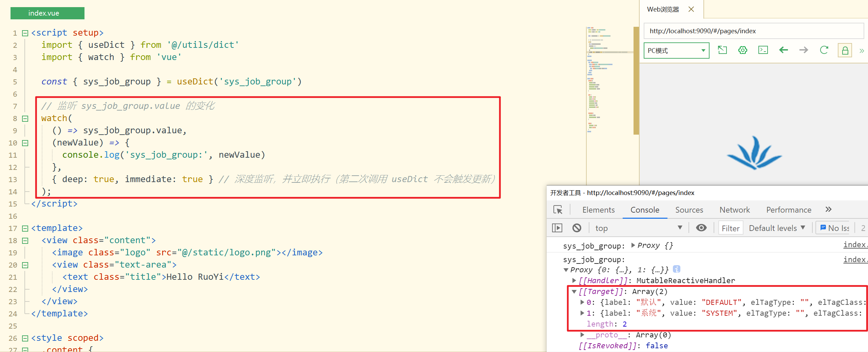
Task: Expand __proto__ Array(0)
Action: (582, 335)
